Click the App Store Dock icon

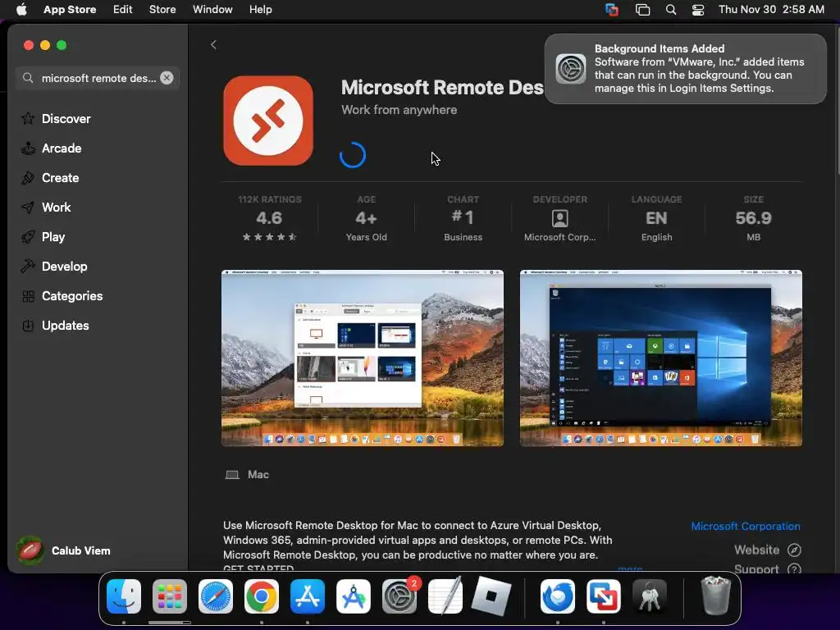(308, 596)
